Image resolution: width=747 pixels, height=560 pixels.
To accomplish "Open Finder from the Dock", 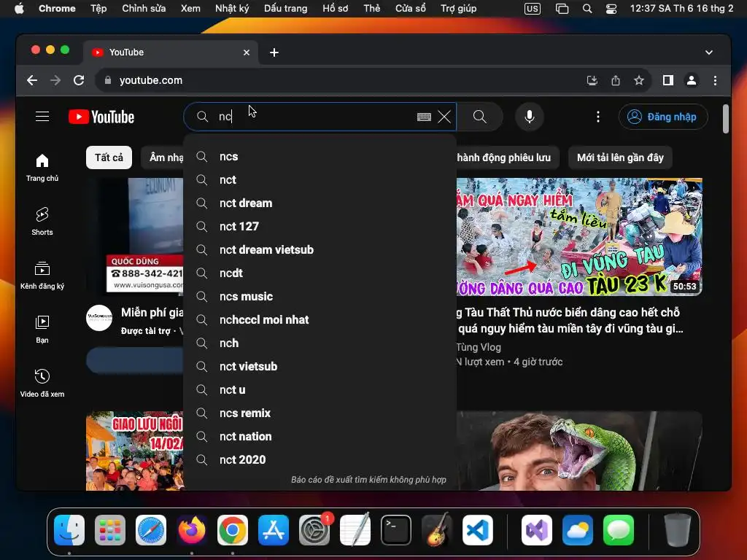I will tap(69, 530).
